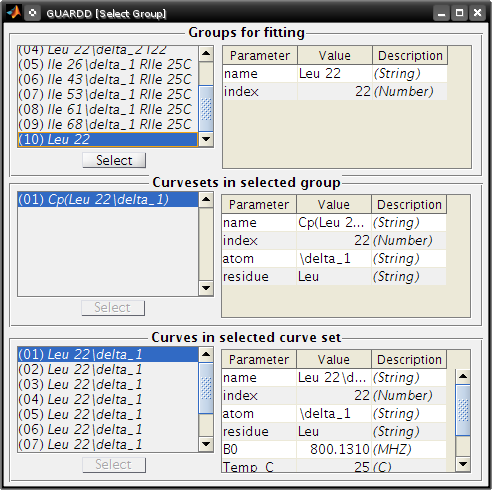Select group (09) Ile 68\delta_1 RIle 25C

point(108,124)
